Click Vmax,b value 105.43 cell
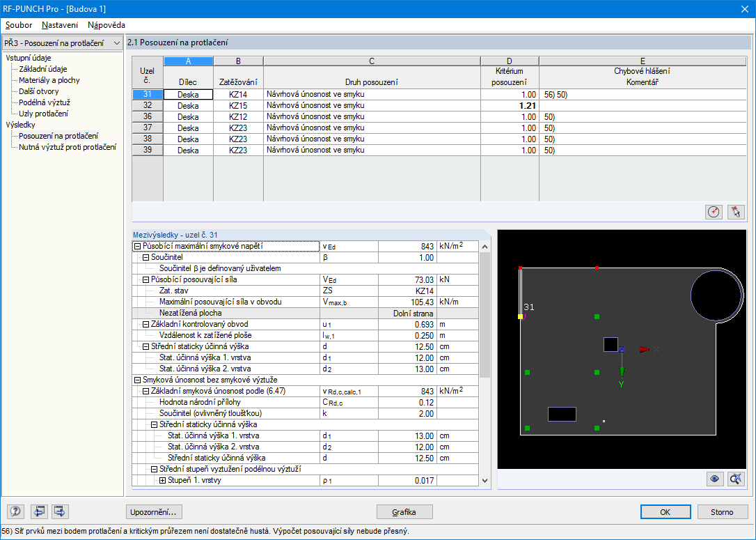This screenshot has width=756, height=540. click(x=407, y=302)
